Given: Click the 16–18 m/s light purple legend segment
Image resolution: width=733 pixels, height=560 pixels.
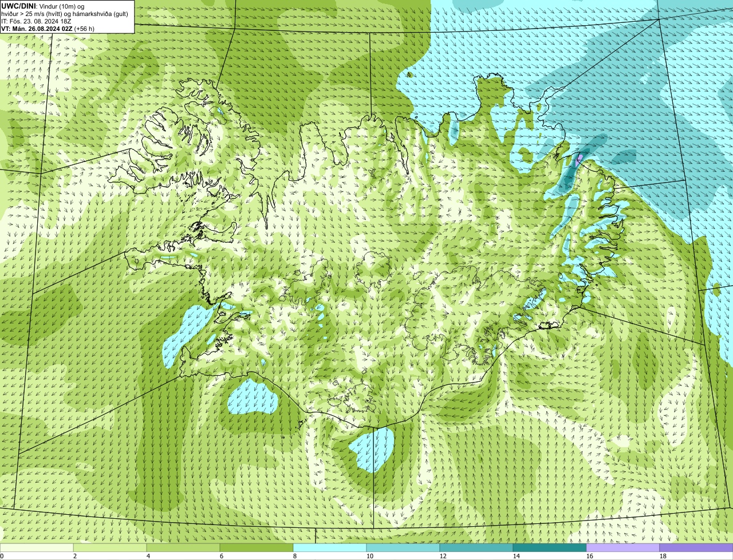Looking at the screenshot, I should [623, 547].
